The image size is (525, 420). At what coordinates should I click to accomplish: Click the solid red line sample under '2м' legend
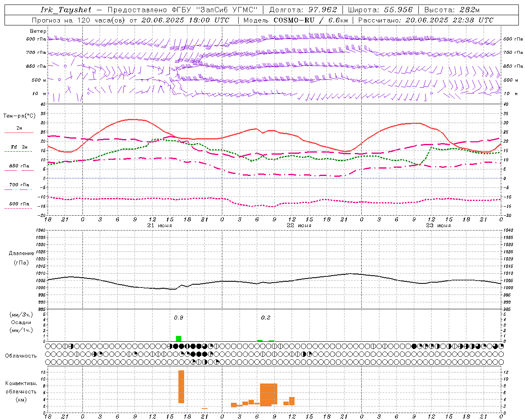[19, 132]
